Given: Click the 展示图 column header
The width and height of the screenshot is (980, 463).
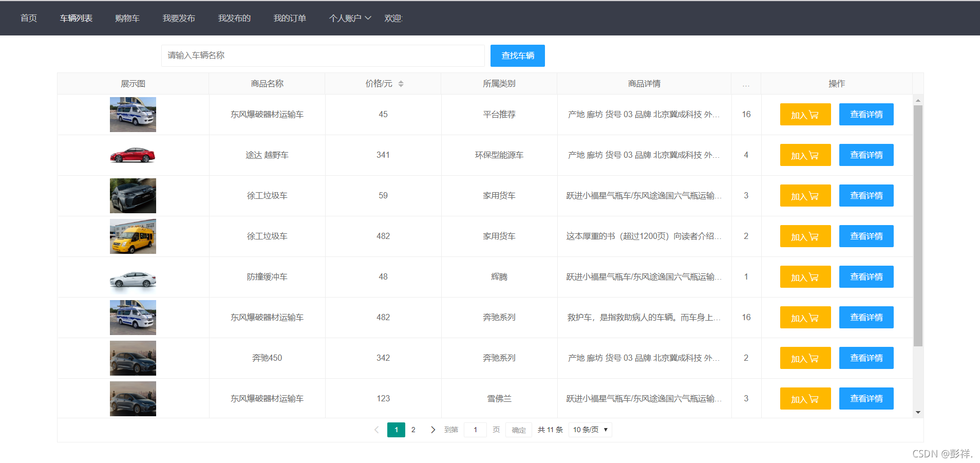Looking at the screenshot, I should click(x=133, y=84).
